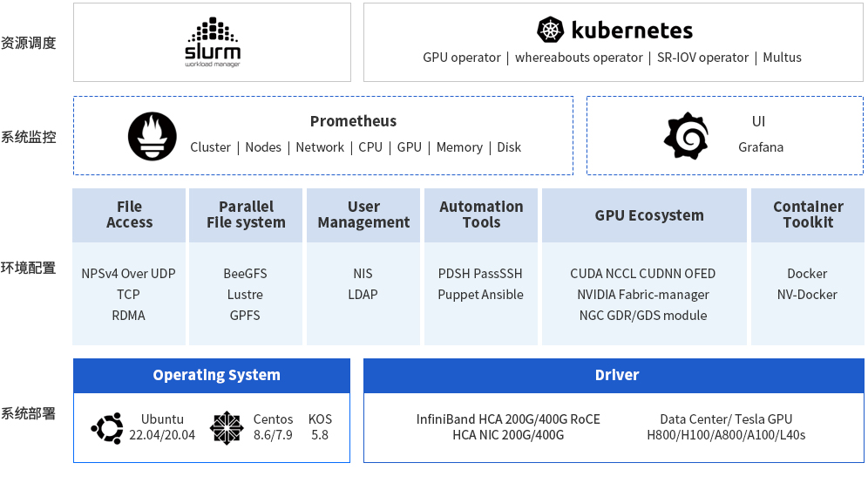Image resolution: width=868 pixels, height=497 pixels.
Task: Click the Prometheus flame icon
Action: point(152,136)
